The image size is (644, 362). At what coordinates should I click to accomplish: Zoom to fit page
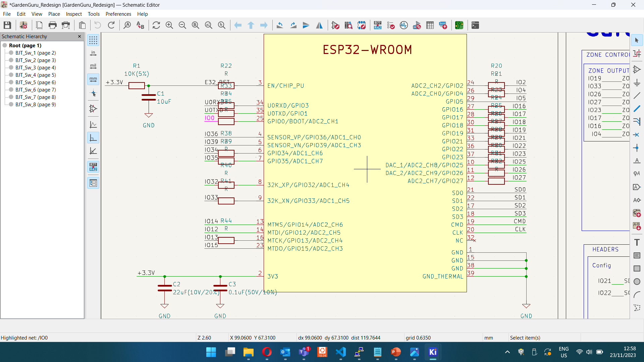pyautogui.click(x=196, y=25)
